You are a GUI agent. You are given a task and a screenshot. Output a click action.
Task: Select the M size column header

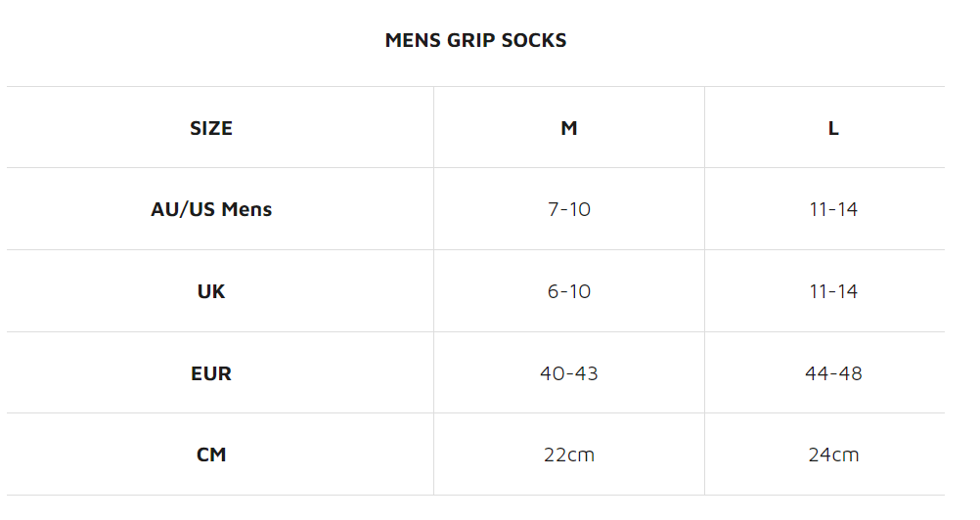[x=569, y=128]
